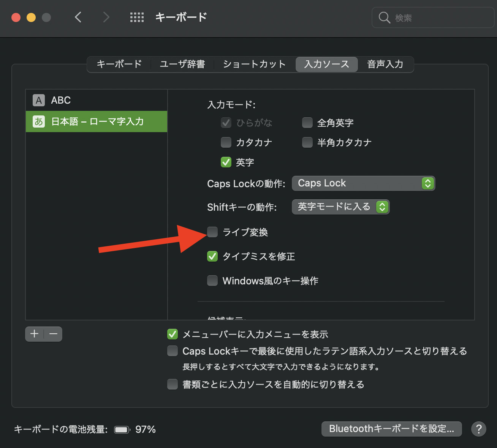Switch to the ショートカット tab
The width and height of the screenshot is (497, 448).
click(254, 64)
